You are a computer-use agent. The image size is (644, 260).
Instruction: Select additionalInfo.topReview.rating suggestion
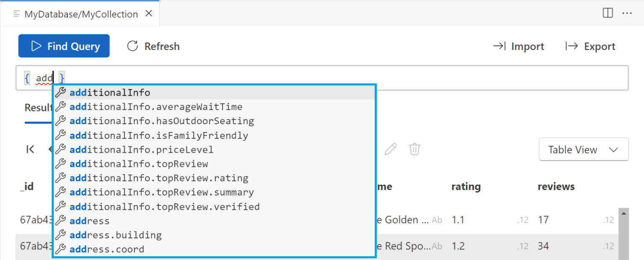[x=159, y=178]
